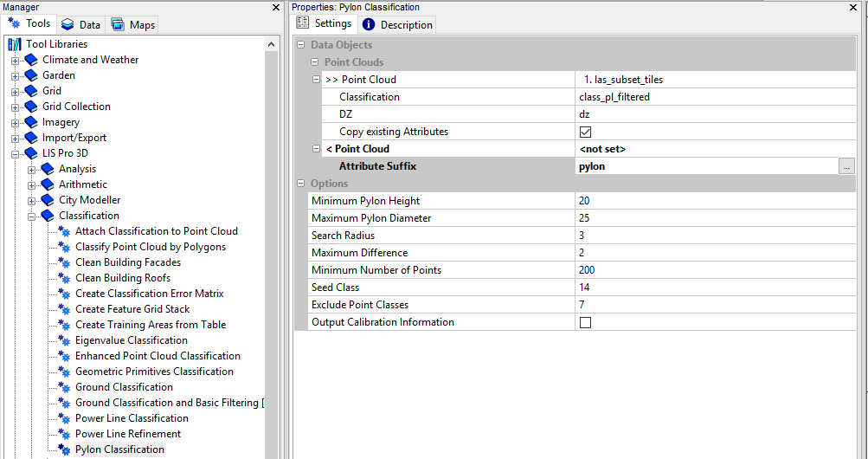Open the DZ attribute dropdown

pyautogui.click(x=716, y=114)
